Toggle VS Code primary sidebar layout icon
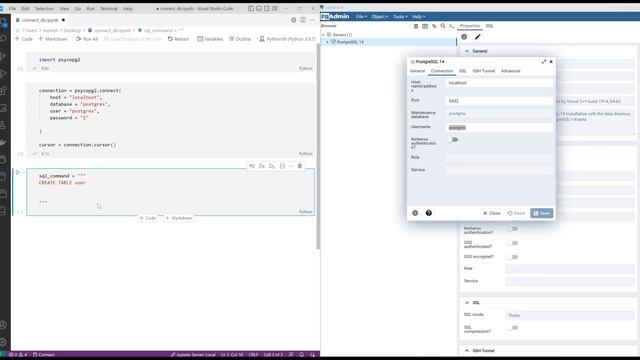 [251, 8]
